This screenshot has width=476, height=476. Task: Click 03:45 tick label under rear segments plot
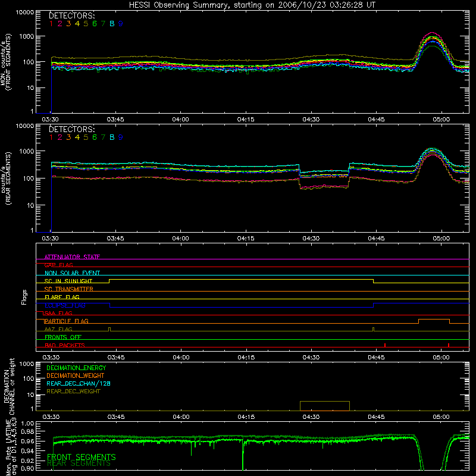[115, 239]
